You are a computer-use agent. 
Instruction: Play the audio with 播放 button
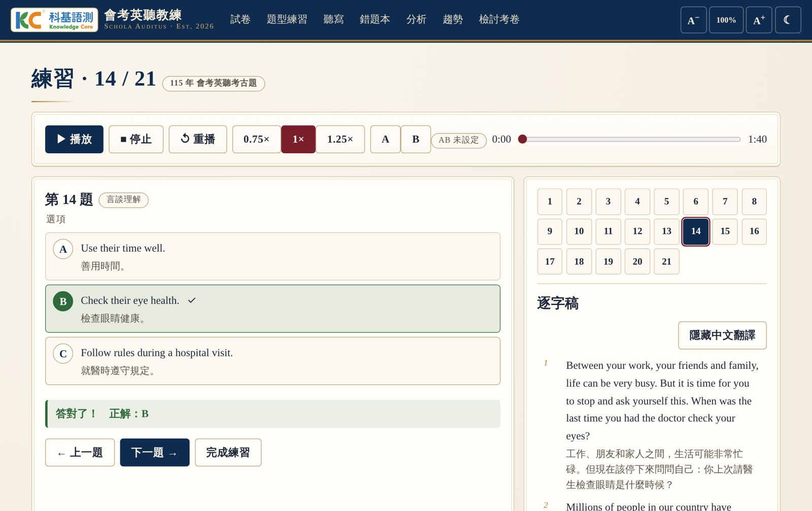(74, 139)
